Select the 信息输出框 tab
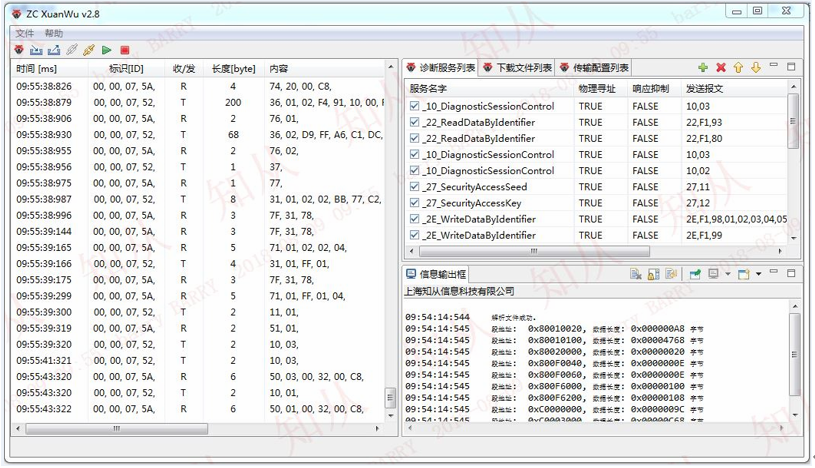 (x=436, y=274)
